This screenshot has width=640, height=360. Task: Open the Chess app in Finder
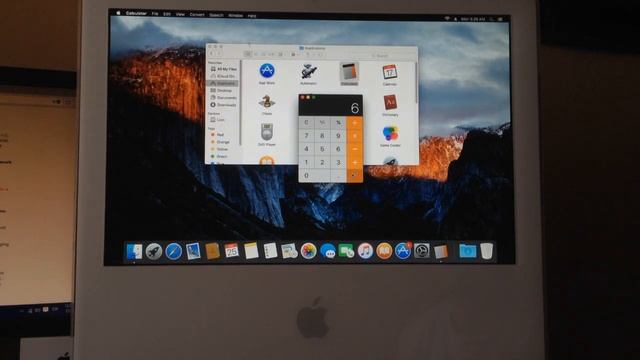pos(267,102)
